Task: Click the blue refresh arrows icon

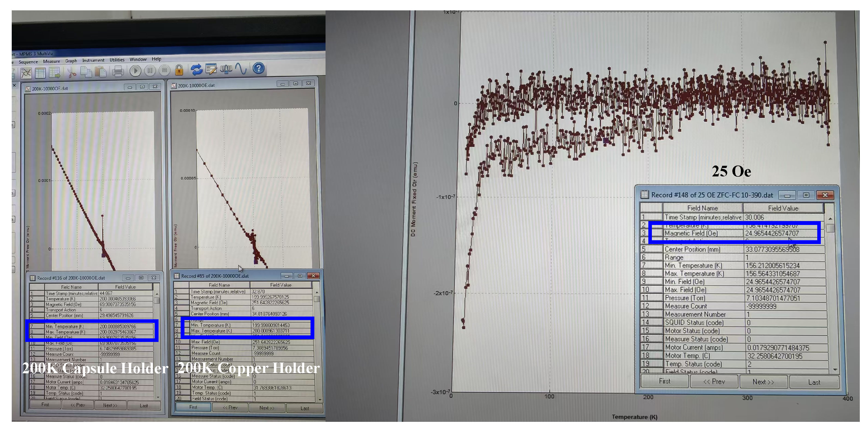Action: (196, 69)
